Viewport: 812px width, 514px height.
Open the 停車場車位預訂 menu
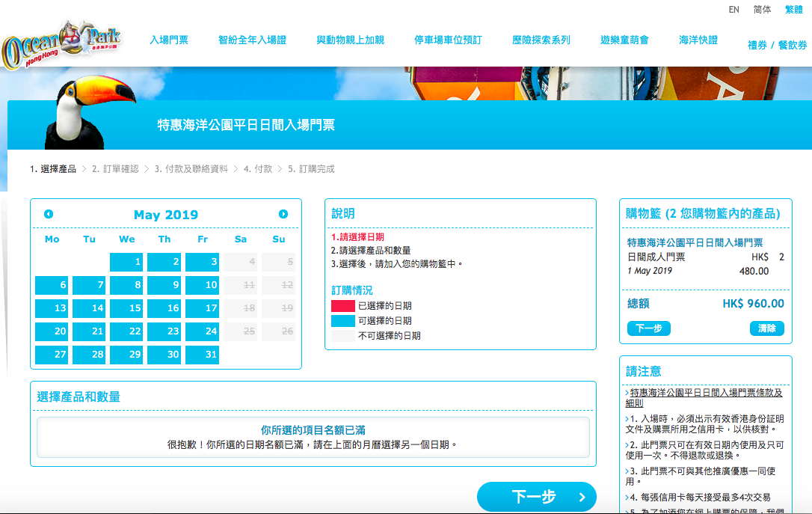448,40
